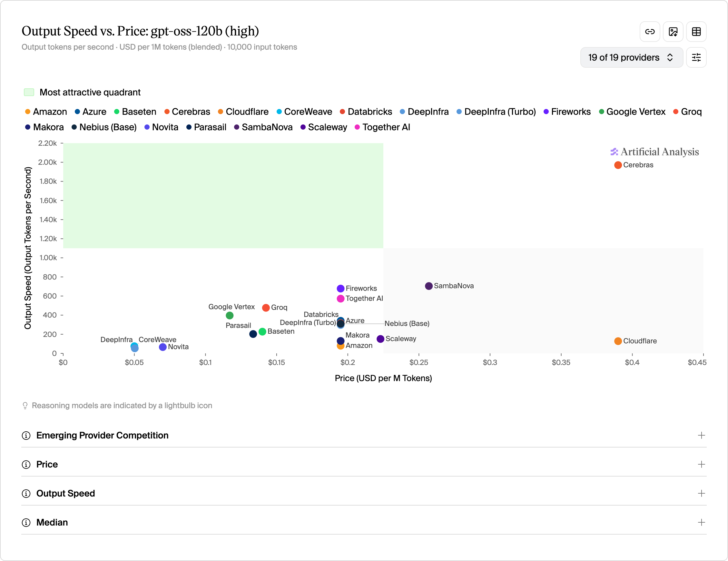The height and width of the screenshot is (561, 728).
Task: Hide Parasail via its legend entry
Action: [x=206, y=127]
